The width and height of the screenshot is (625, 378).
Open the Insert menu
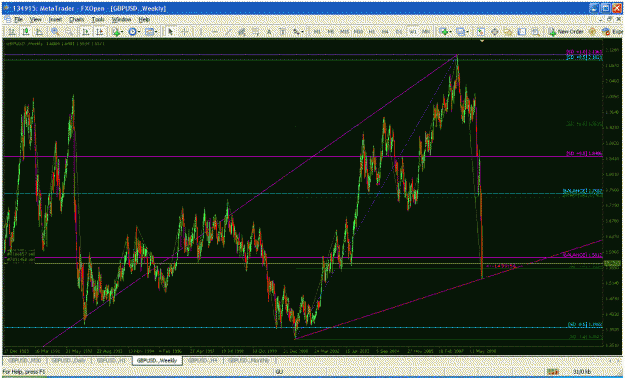55,19
